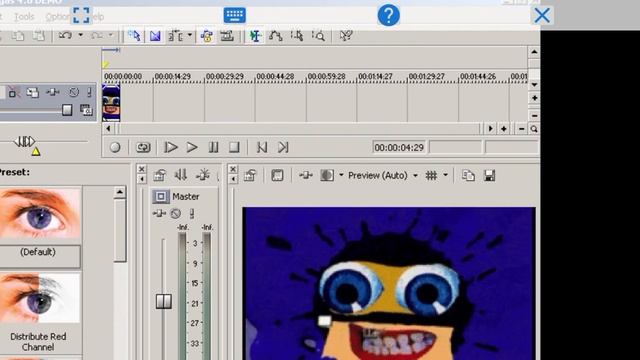Click the Master volume fader handle
640x360 pixels.
pyautogui.click(x=164, y=301)
